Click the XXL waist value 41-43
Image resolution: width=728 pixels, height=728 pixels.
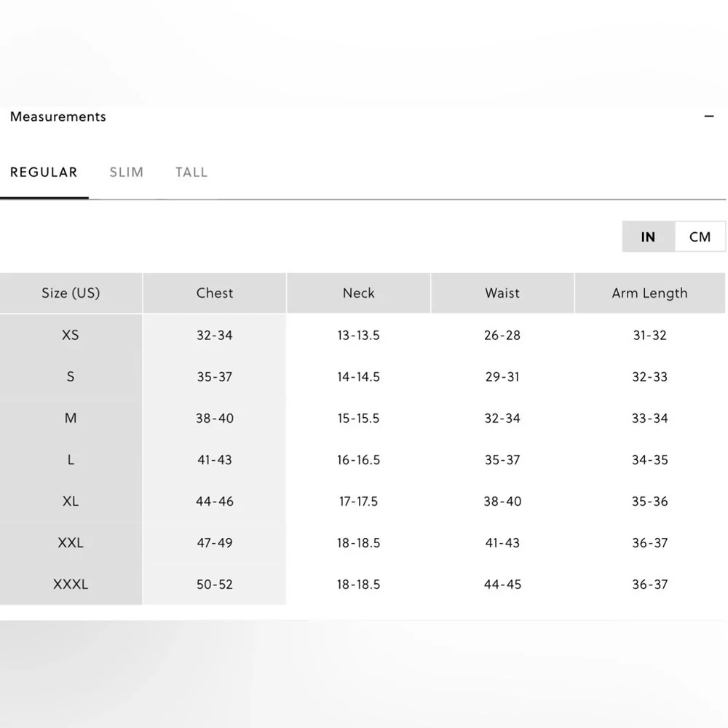tap(502, 543)
